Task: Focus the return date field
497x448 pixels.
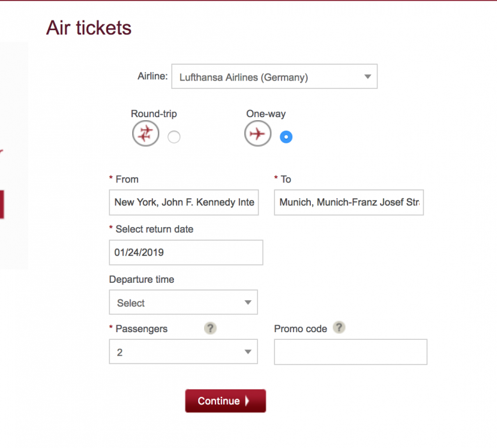Action: (x=185, y=252)
